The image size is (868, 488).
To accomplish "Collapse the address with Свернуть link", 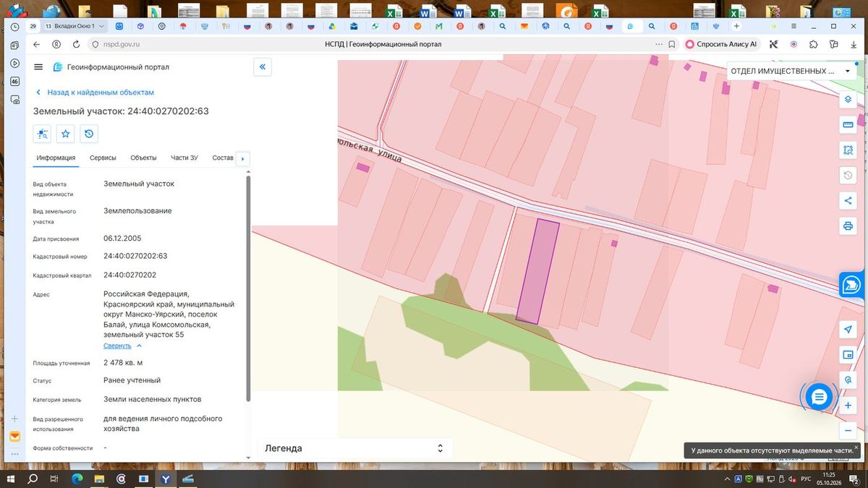I will pos(122,346).
